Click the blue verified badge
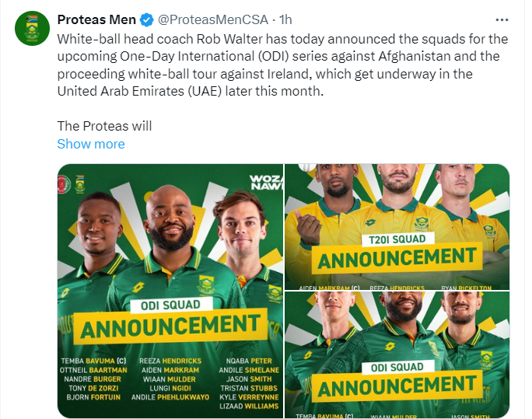The height and width of the screenshot is (419, 532). [x=147, y=19]
